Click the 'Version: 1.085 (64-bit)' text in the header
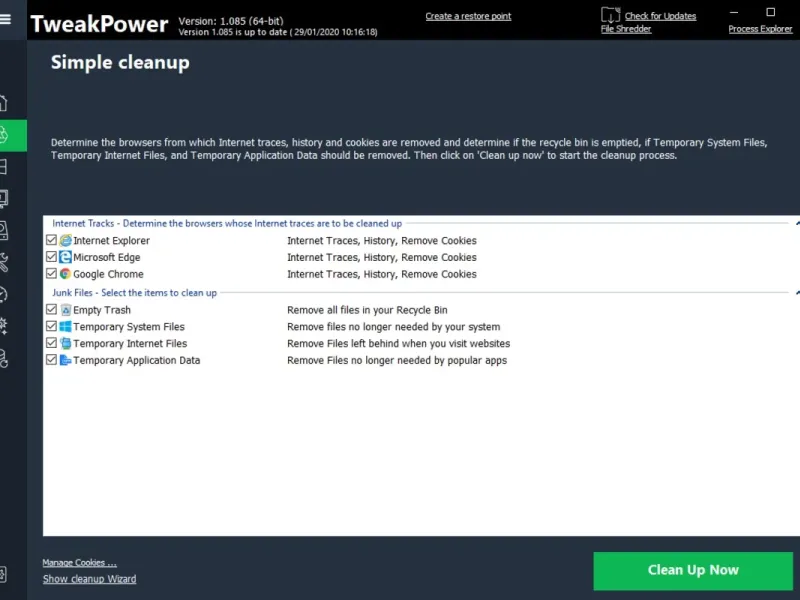Screen dimensions: 800x600 [x=231, y=21]
